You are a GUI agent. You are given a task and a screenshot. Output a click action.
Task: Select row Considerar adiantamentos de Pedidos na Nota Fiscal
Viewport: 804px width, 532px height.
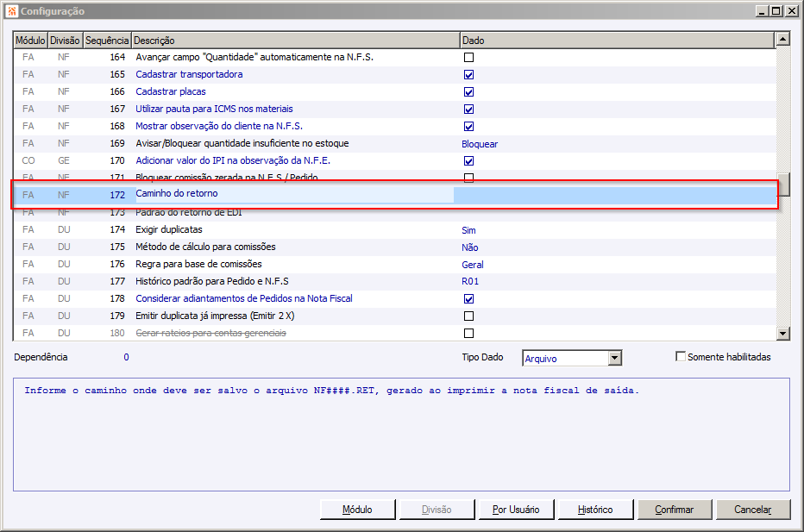(x=395, y=299)
